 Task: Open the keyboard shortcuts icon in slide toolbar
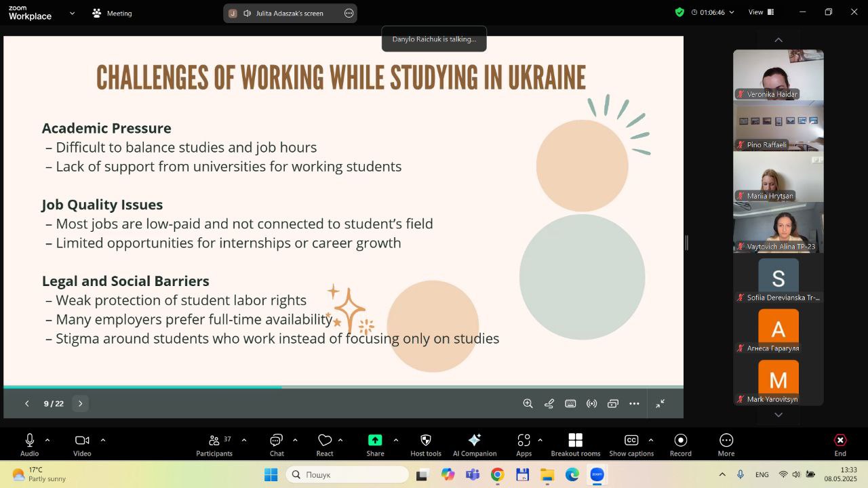(x=570, y=403)
